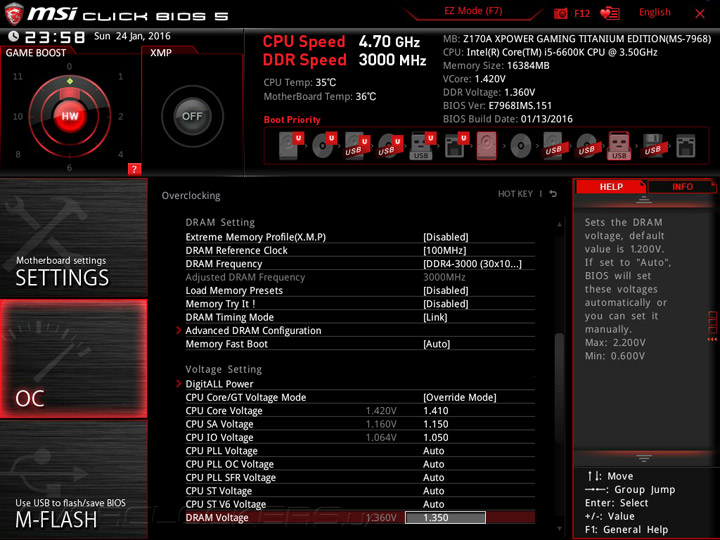The image size is (720, 540).
Task: Click the clock icon beside the time
Action: 13,36
